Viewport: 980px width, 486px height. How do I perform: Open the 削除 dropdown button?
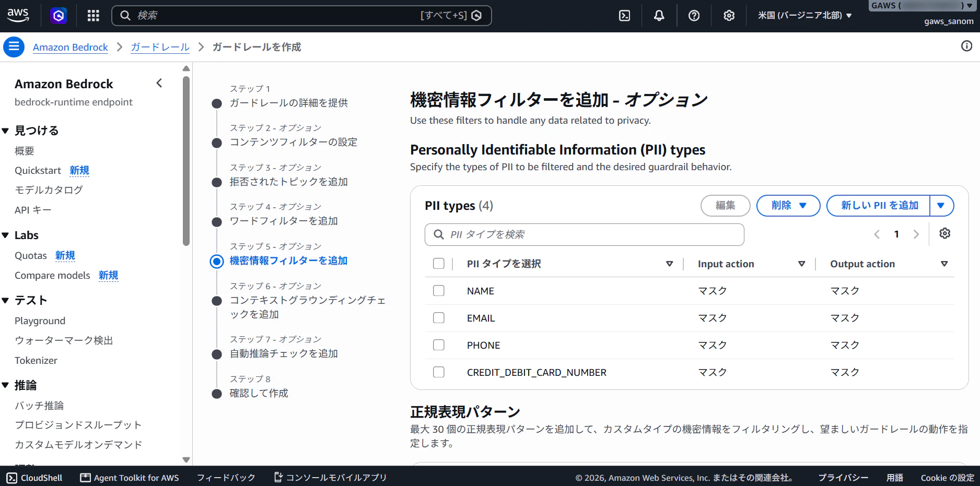pyautogui.click(x=788, y=206)
